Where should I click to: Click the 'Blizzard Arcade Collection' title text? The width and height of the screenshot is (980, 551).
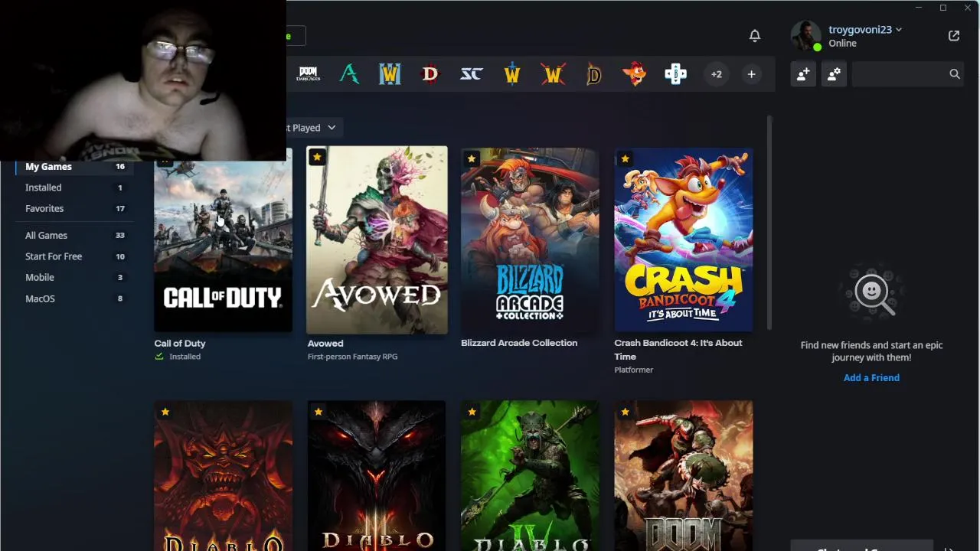click(519, 343)
